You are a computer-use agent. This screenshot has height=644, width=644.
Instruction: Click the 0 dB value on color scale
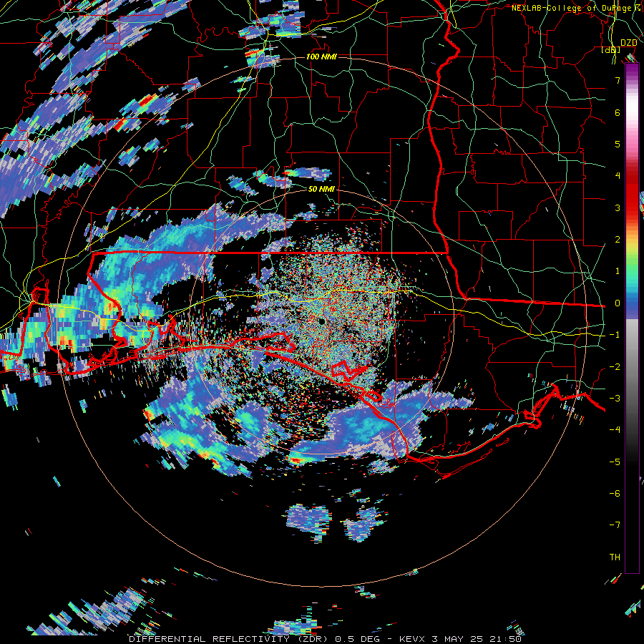618,303
